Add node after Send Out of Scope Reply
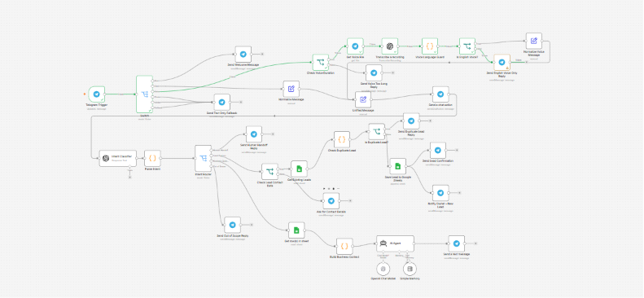This screenshot has width=644, height=298. (x=252, y=225)
